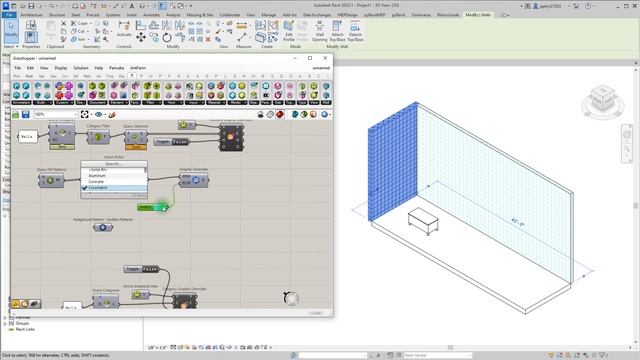Expand the Groups node in Project Browser

tap(5, 323)
